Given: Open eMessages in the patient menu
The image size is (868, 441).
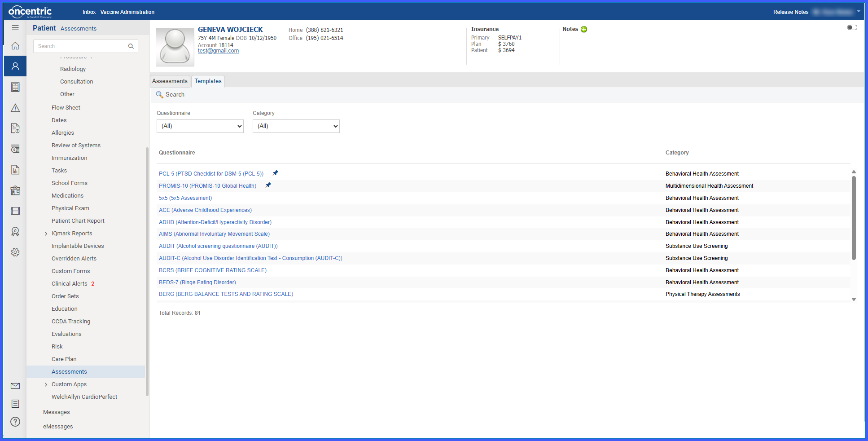Looking at the screenshot, I should coord(58,427).
